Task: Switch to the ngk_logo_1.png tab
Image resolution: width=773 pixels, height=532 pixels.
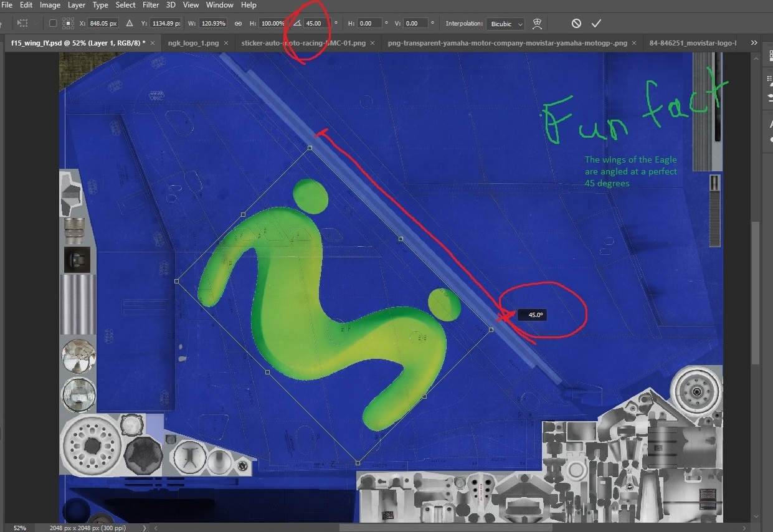Action: [192, 43]
